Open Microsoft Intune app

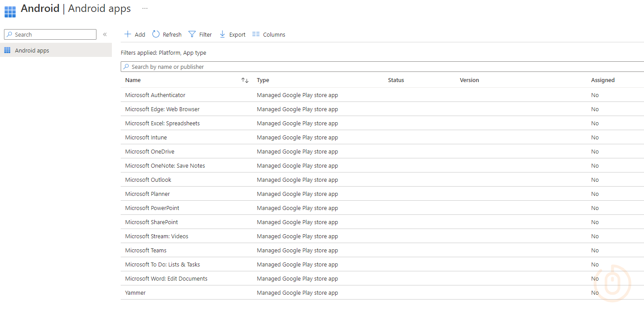click(146, 137)
